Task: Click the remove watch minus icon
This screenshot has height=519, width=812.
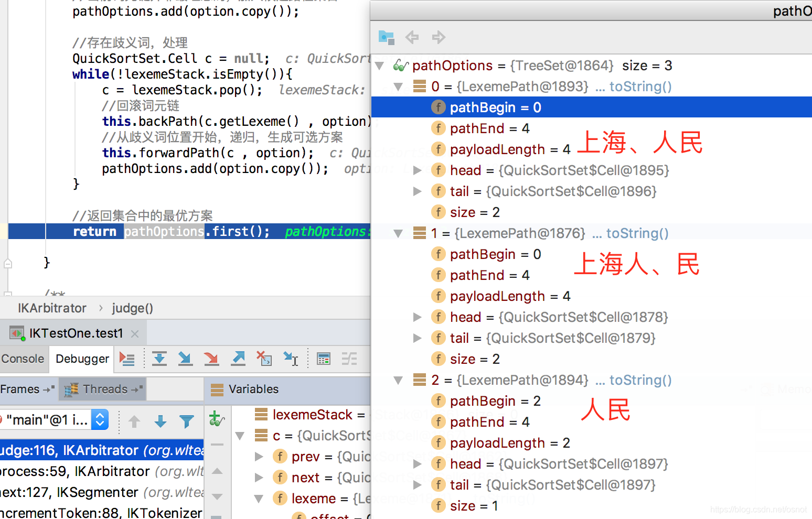Action: (x=217, y=445)
